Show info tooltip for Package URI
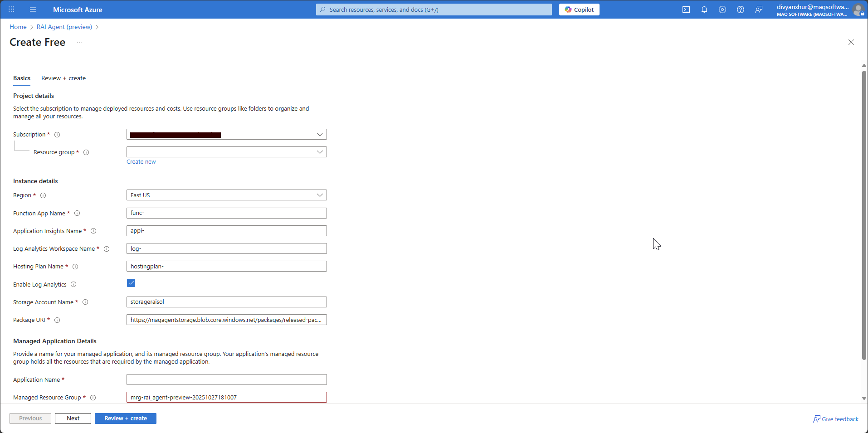The height and width of the screenshot is (433, 868). pos(57,320)
